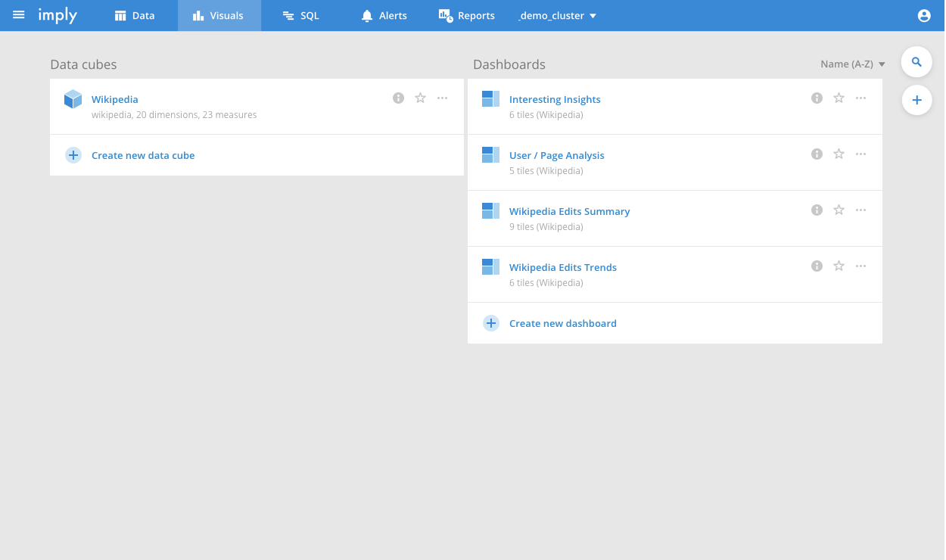Open User / Page Analysis dashboard
This screenshot has height=560, width=946.
[x=557, y=155]
